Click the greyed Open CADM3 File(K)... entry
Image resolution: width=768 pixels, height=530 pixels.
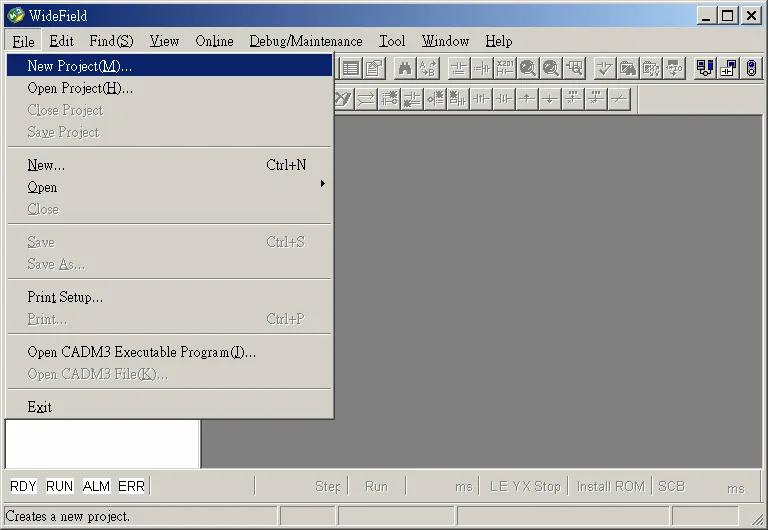click(169, 374)
